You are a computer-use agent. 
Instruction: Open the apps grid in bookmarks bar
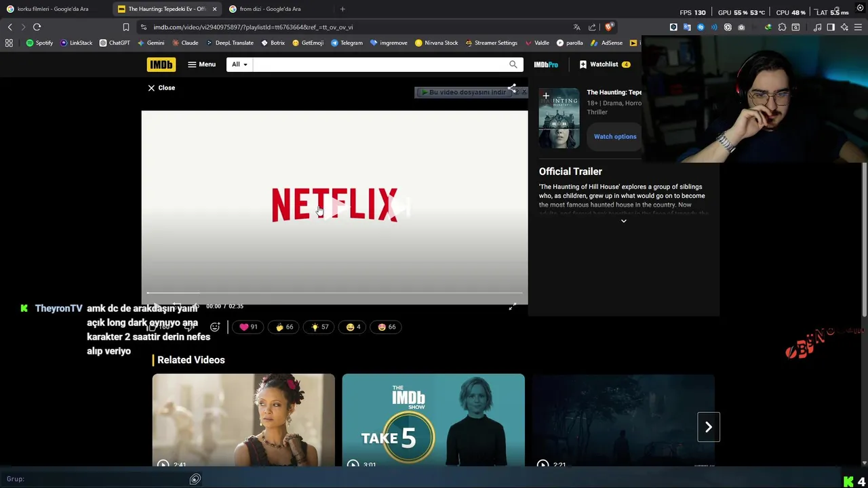click(x=9, y=43)
